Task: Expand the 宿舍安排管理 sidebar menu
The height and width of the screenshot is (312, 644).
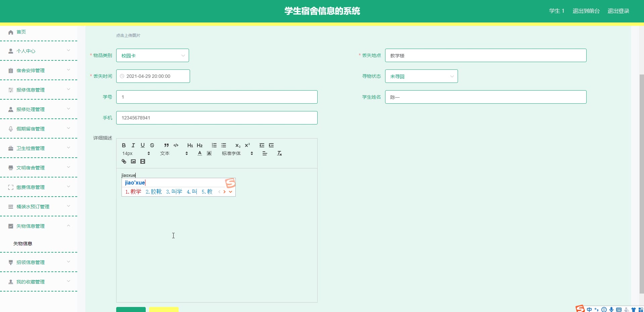Action: [x=39, y=70]
